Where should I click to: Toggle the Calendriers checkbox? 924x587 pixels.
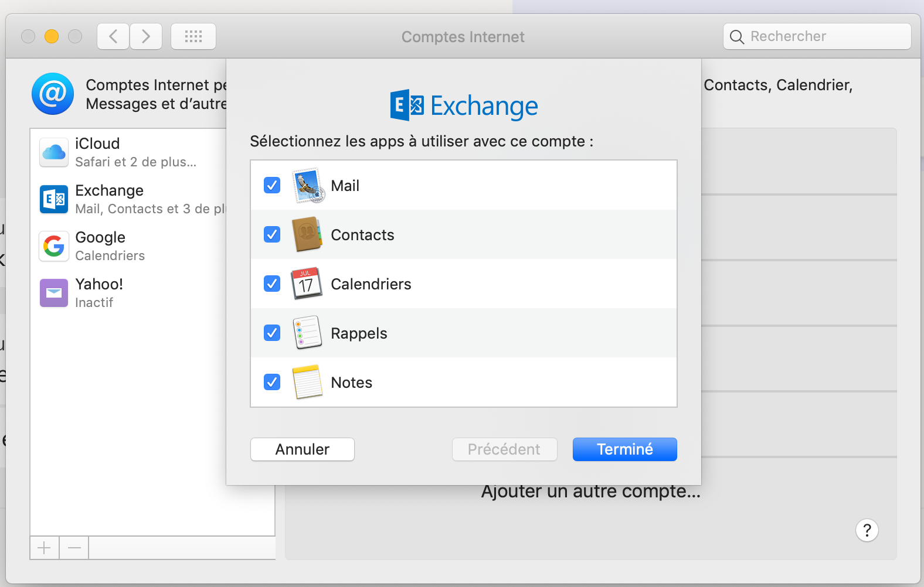tap(272, 284)
